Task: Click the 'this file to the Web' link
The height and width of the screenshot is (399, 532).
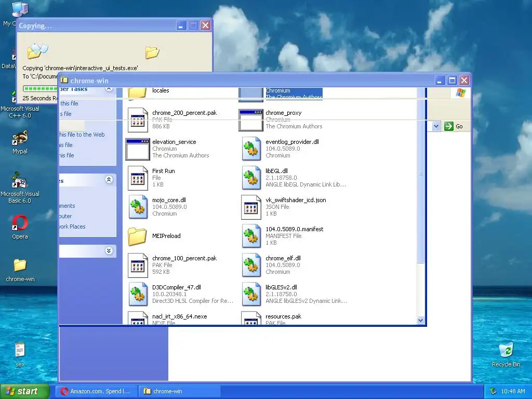Action: (x=82, y=135)
